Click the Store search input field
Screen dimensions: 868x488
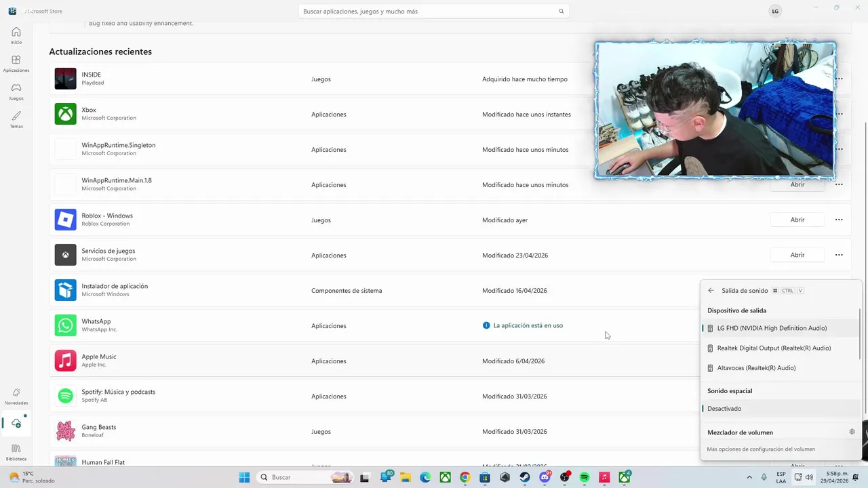click(x=434, y=12)
